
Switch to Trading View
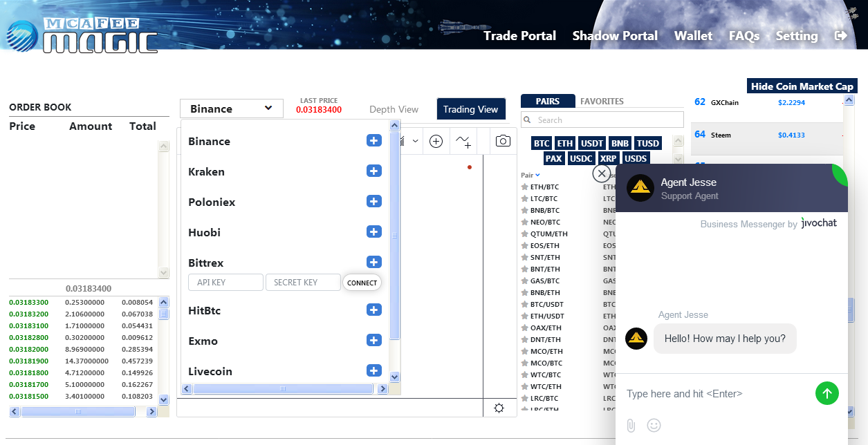click(471, 109)
